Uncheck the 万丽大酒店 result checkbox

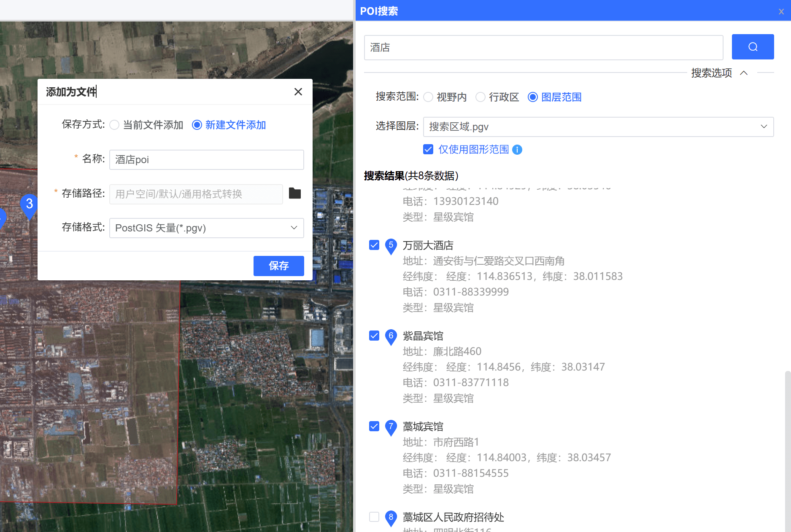click(374, 245)
